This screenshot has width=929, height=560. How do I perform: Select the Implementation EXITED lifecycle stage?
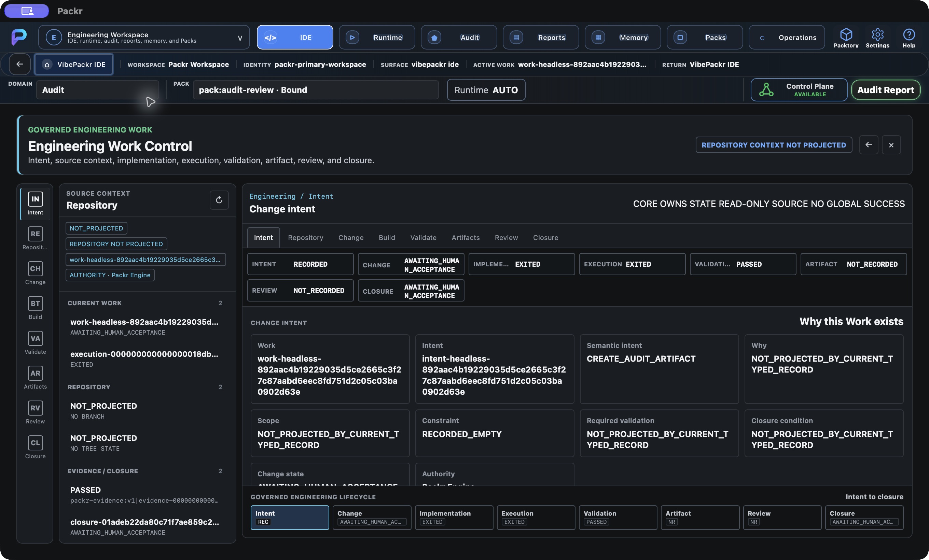(454, 517)
